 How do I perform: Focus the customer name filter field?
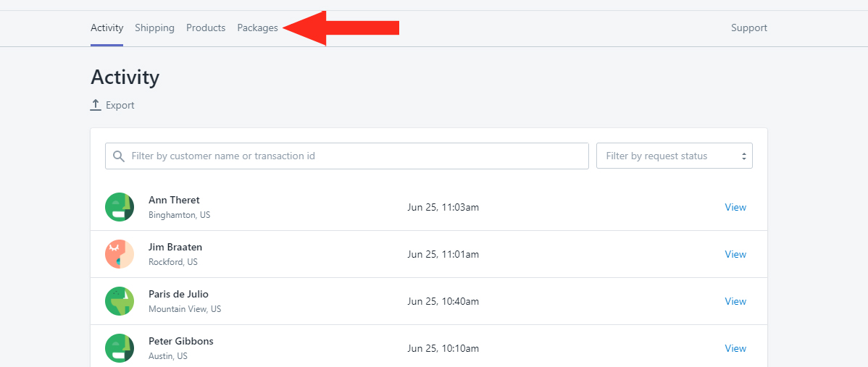pyautogui.click(x=347, y=156)
